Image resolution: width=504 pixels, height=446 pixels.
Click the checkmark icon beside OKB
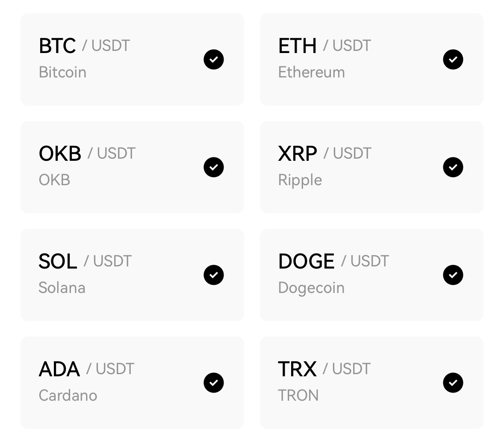214,167
